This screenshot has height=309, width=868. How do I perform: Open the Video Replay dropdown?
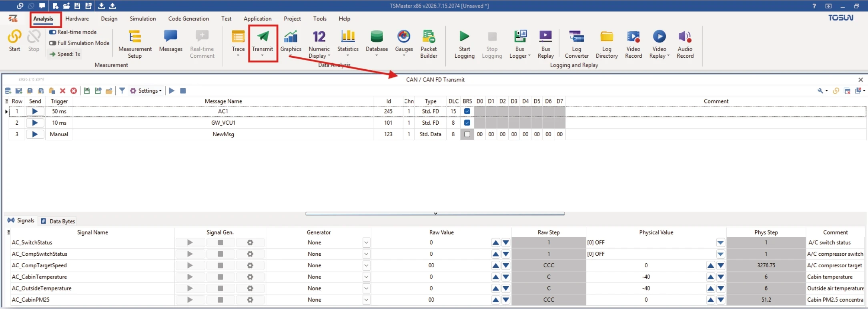point(668,56)
